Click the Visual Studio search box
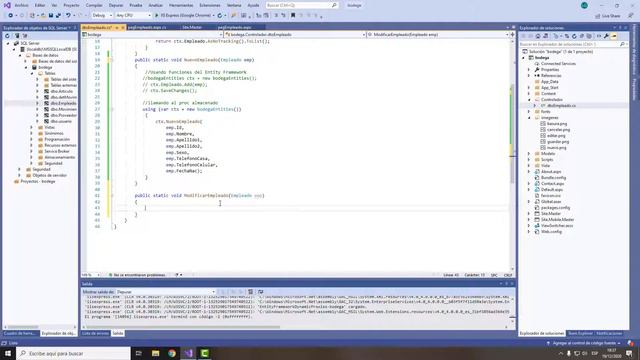Screen dimensions: 640x360 click(x=302, y=5)
